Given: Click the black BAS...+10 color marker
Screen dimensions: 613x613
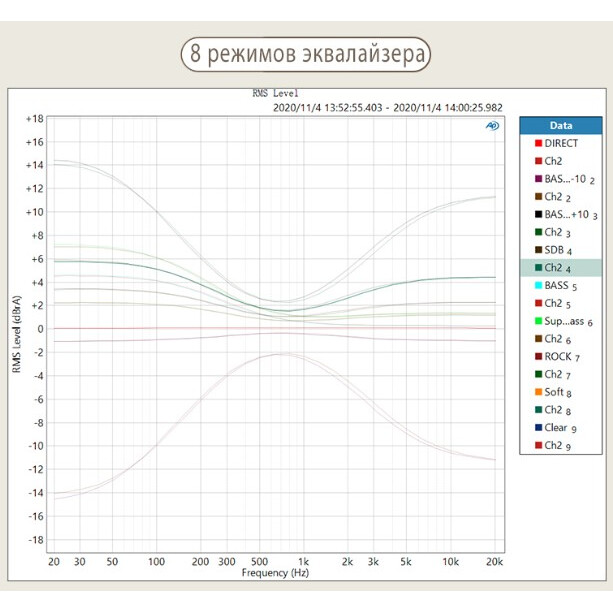Looking at the screenshot, I should [x=538, y=215].
